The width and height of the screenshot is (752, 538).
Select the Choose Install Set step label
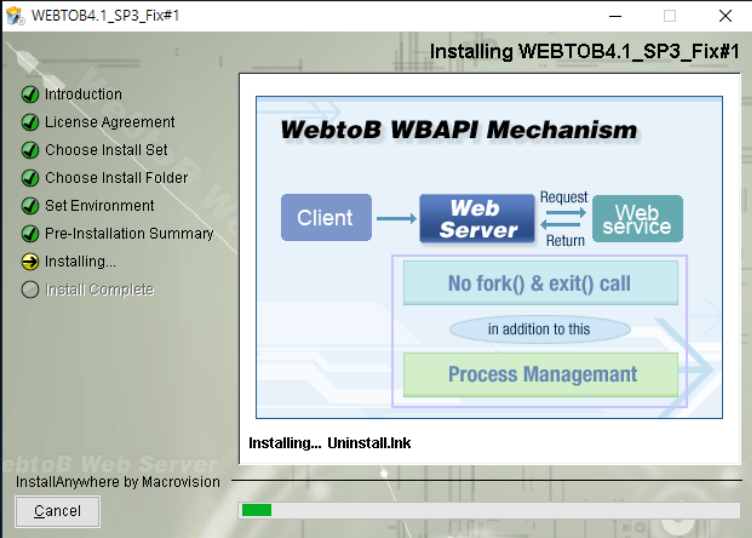(106, 150)
